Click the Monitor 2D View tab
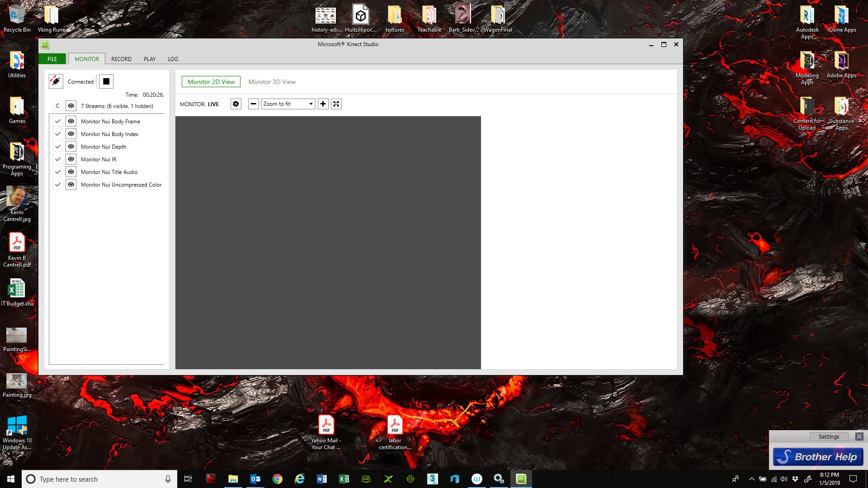Image resolution: width=868 pixels, height=488 pixels. click(211, 82)
